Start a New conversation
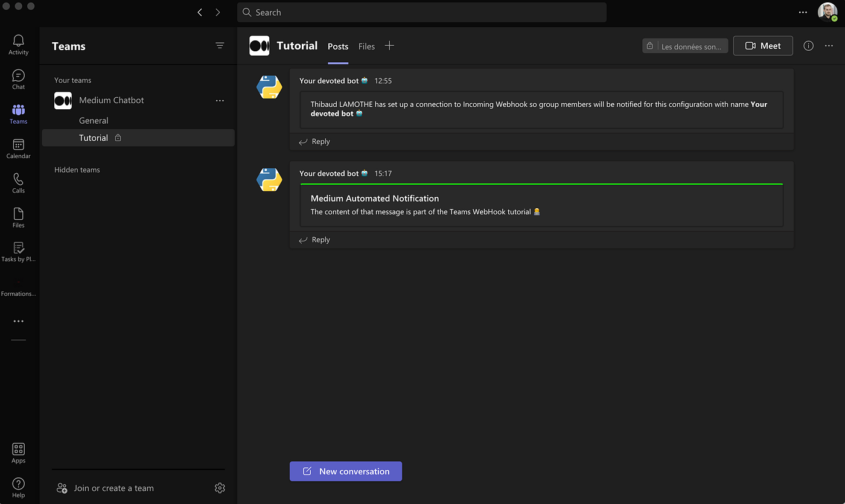 coord(346,471)
